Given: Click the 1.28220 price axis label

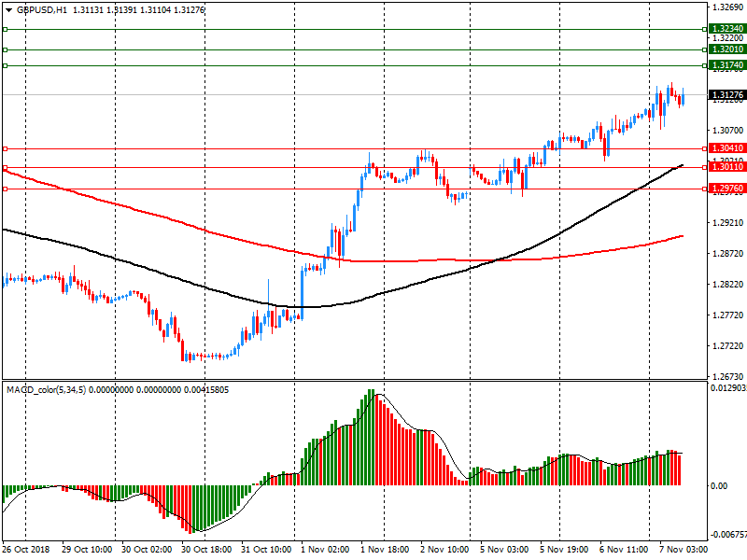Looking at the screenshot, I should coord(727,285).
